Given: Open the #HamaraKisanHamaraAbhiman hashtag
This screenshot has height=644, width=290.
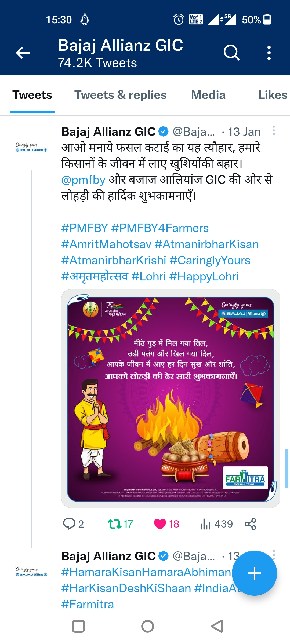Looking at the screenshot, I should coord(146,572).
